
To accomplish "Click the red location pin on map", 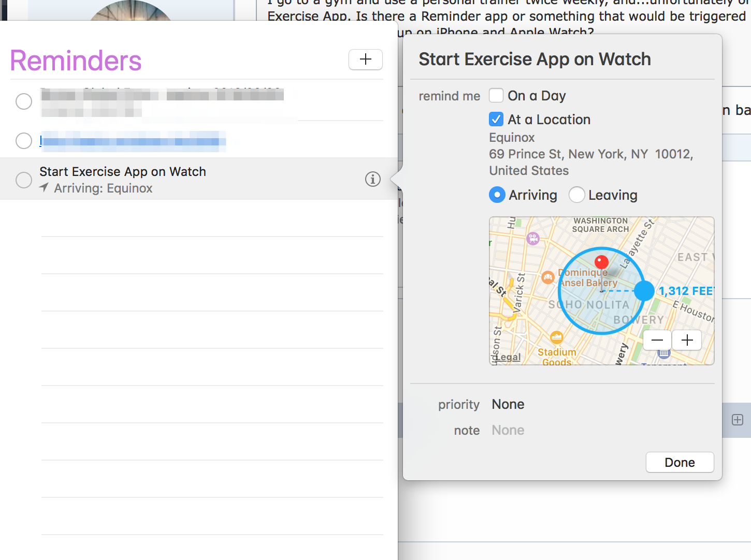I will point(601,262).
